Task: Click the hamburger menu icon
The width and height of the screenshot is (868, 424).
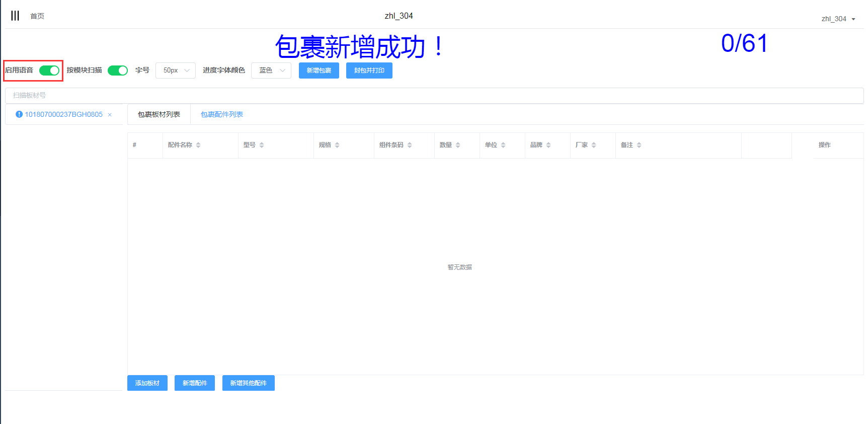Action: coord(15,16)
